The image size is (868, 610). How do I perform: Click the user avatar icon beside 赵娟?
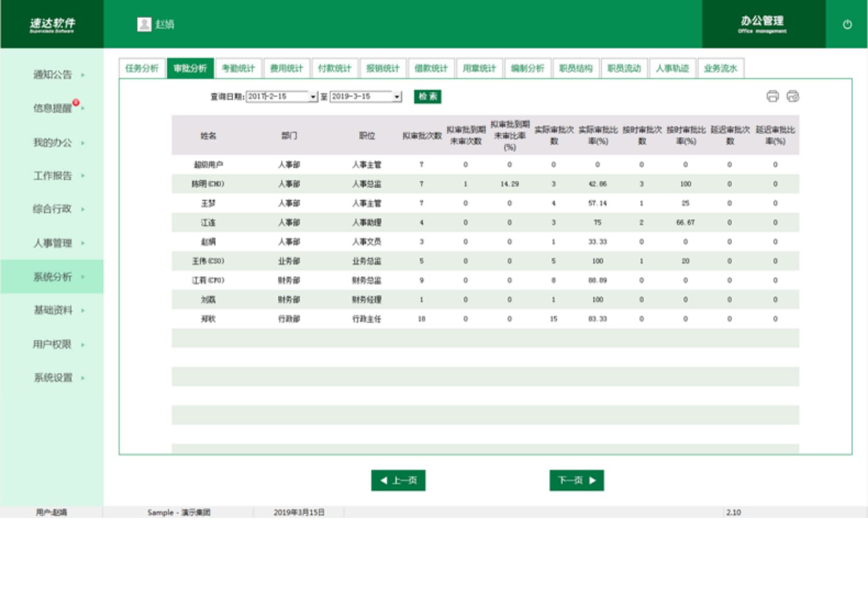pos(144,24)
